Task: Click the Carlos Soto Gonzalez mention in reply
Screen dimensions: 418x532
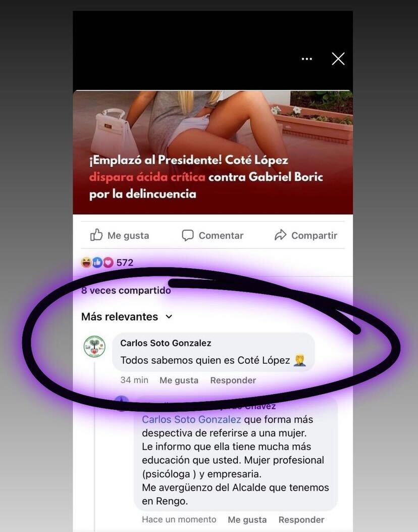Action: point(191,420)
